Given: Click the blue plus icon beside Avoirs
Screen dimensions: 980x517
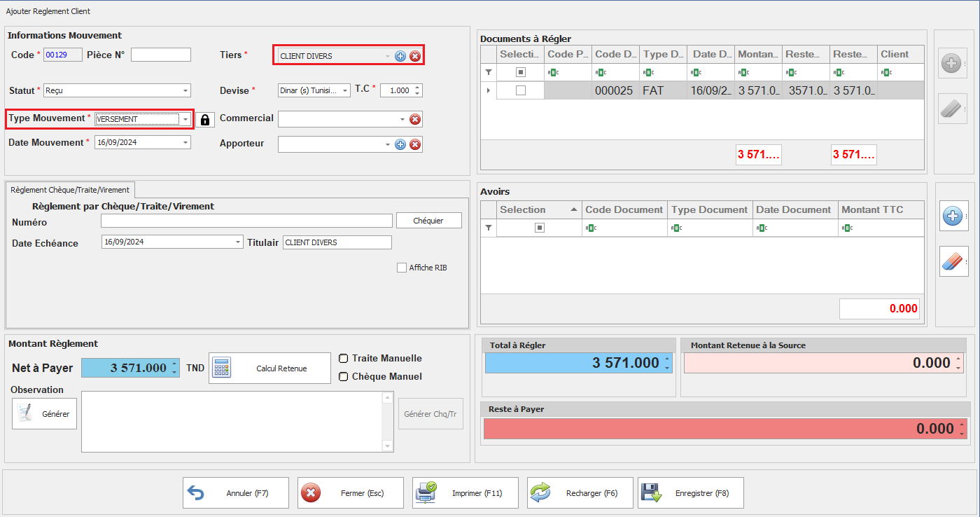Looking at the screenshot, I should [953, 216].
